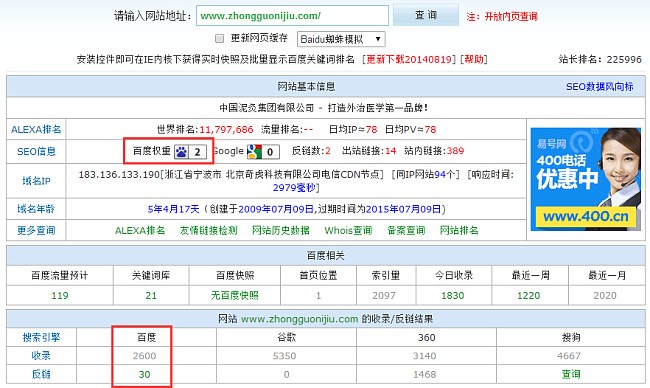Screen dimensions: 650x388
Task: Click the 反链数 value 2
Action: tap(328, 151)
